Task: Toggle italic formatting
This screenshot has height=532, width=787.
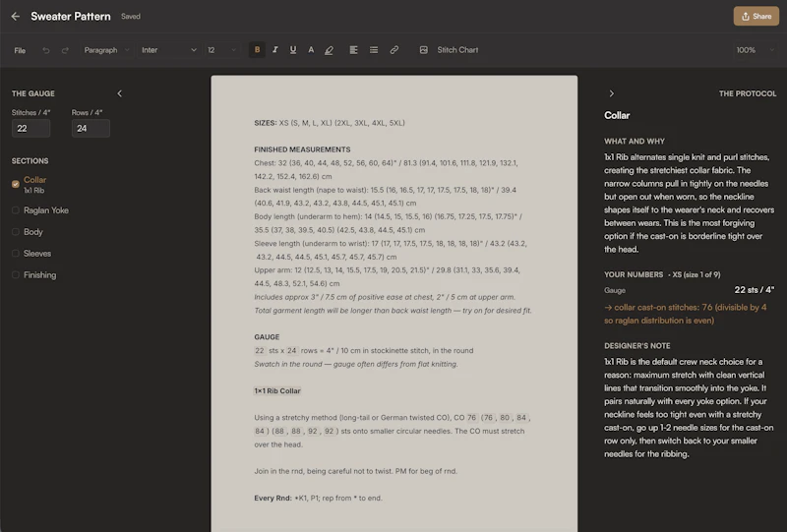Action: pos(275,50)
